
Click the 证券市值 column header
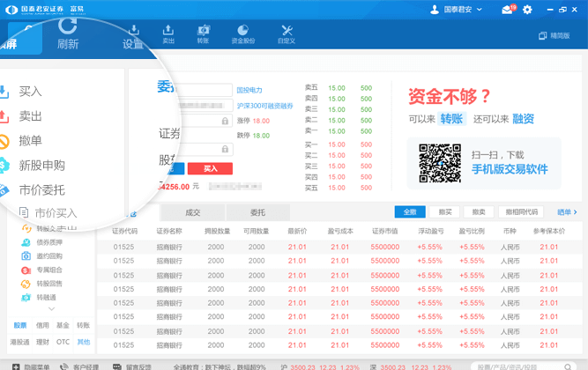point(384,231)
